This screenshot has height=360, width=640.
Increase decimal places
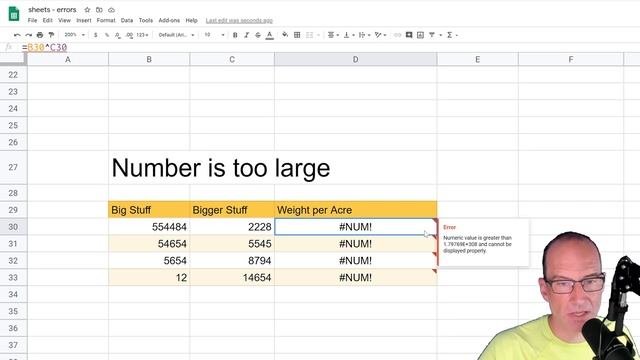pyautogui.click(x=129, y=35)
